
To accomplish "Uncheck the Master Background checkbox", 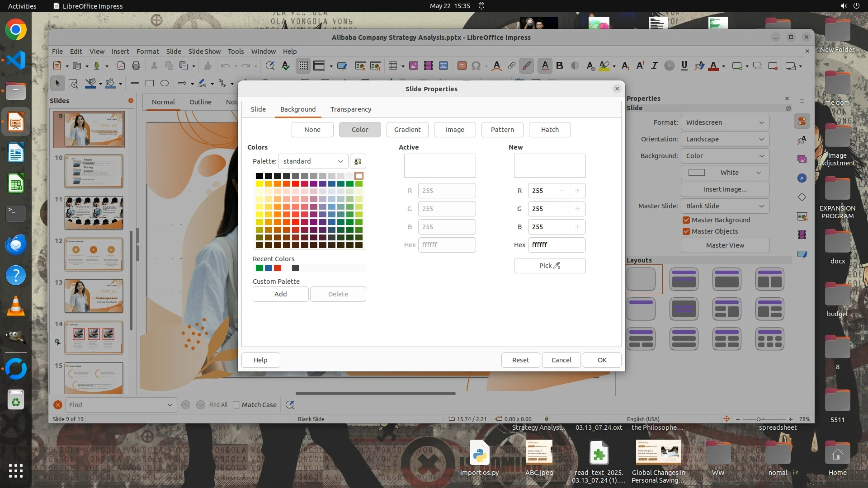I will click(686, 220).
